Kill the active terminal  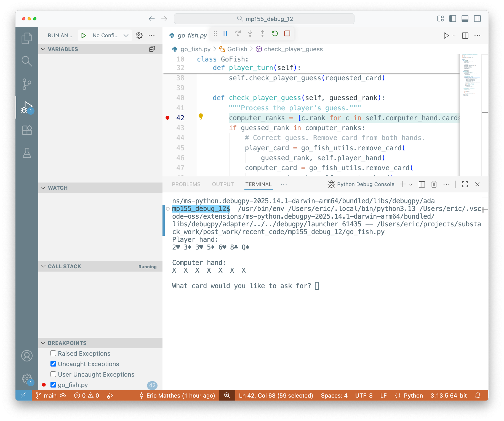point(434,184)
